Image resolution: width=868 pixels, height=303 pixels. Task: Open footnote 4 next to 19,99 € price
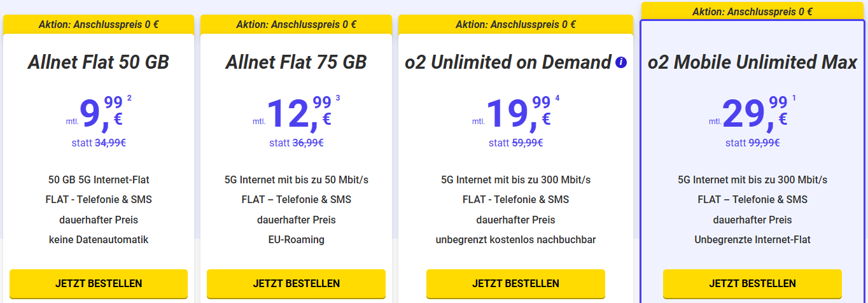(x=557, y=98)
